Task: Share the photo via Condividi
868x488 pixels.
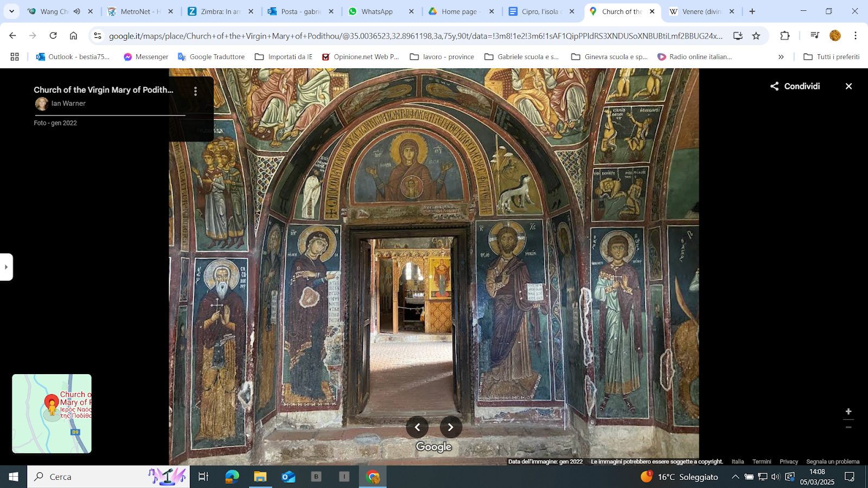Action: (x=795, y=86)
